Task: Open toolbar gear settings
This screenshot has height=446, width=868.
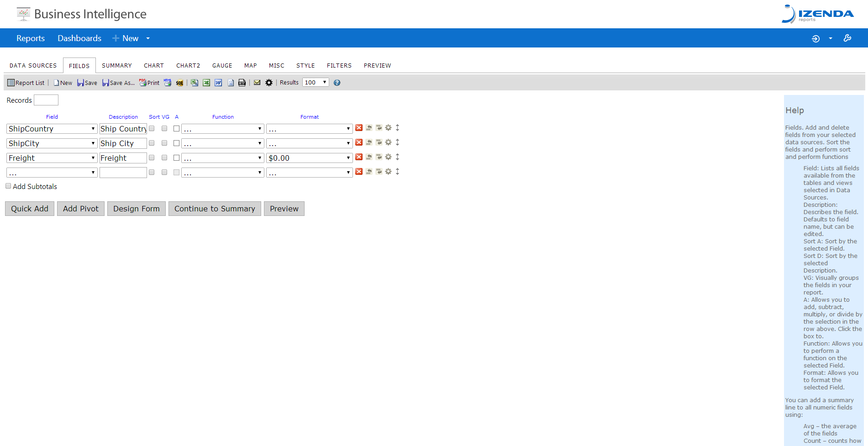Action: 269,83
